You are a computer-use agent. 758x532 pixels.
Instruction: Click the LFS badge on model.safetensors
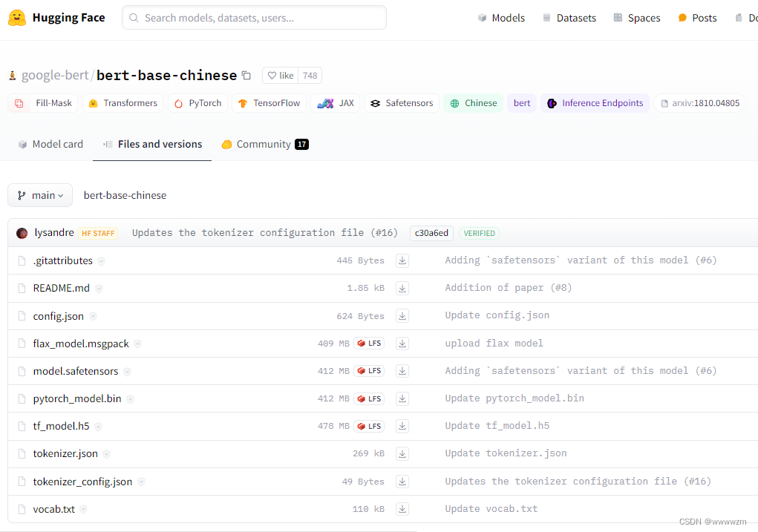(370, 371)
